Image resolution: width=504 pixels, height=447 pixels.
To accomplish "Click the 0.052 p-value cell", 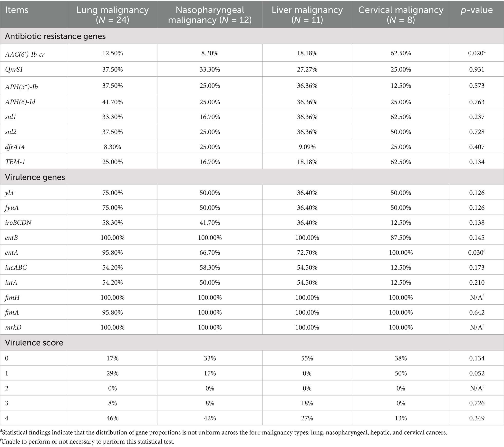I will [477, 373].
